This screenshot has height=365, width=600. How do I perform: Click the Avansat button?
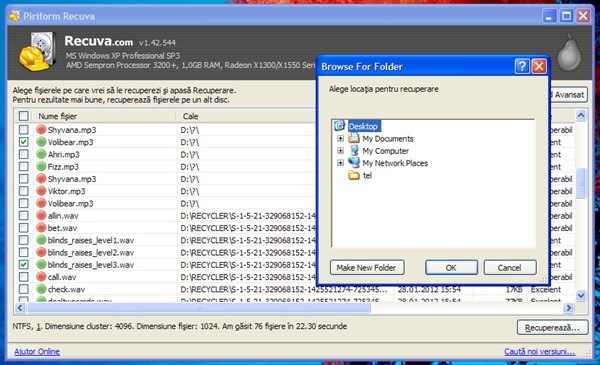coord(568,95)
